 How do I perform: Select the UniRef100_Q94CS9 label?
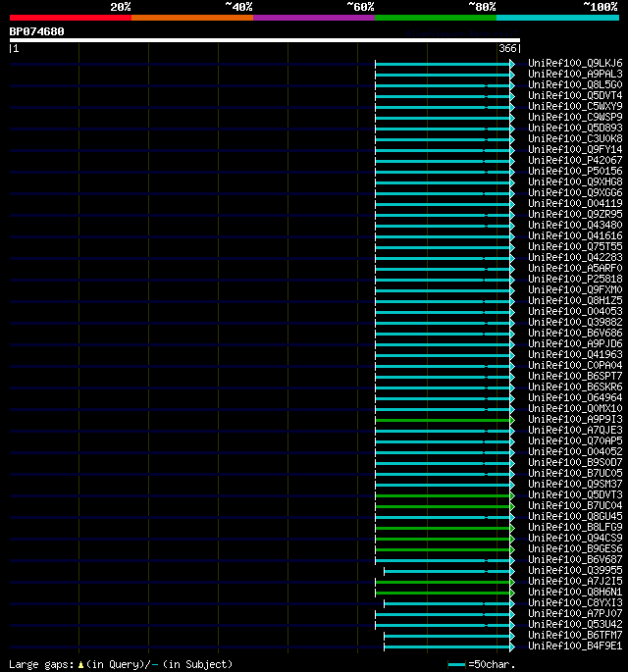pos(575,538)
